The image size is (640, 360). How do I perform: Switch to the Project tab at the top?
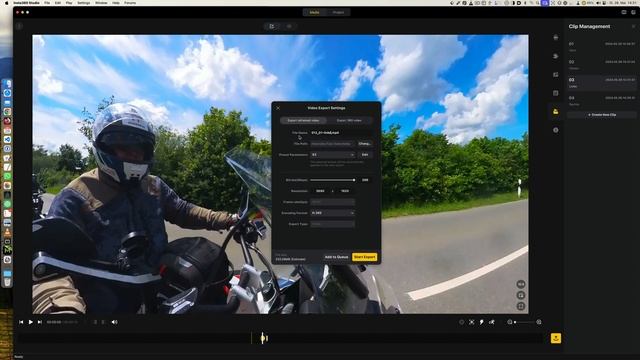point(338,12)
